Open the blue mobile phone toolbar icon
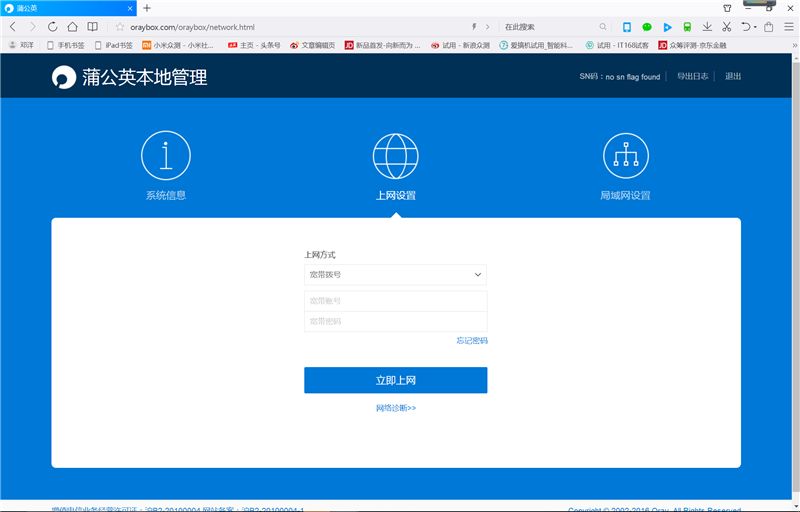The height and width of the screenshot is (512, 800). point(627,27)
